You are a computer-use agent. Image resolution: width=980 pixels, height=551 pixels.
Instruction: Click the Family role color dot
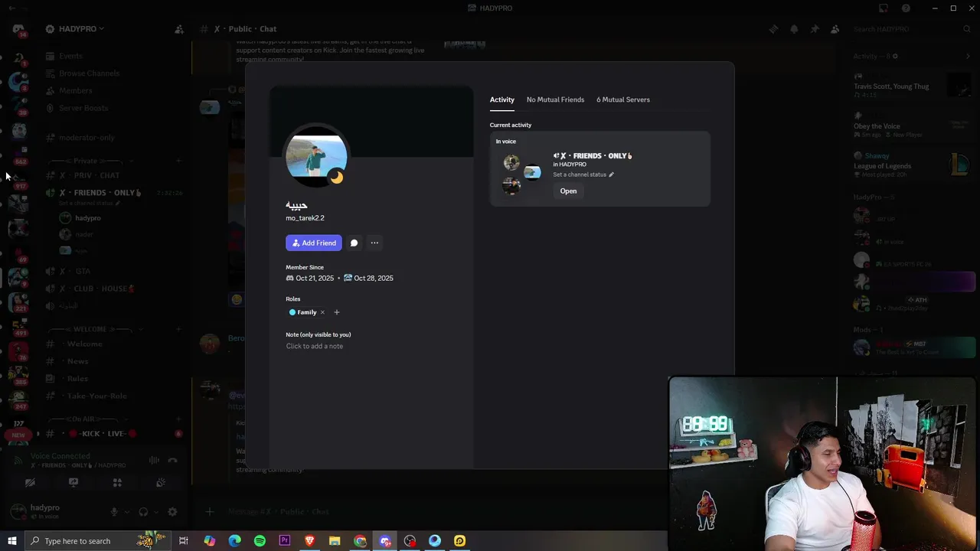click(292, 312)
